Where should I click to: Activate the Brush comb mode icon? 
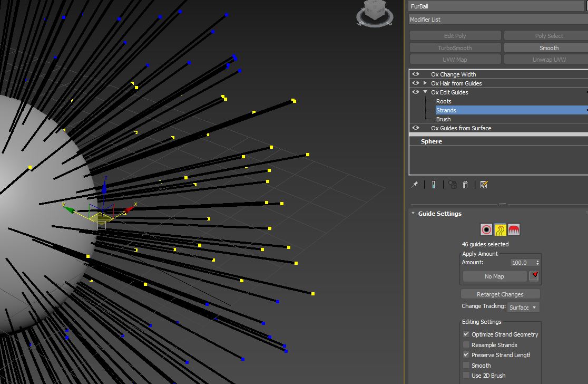pos(514,229)
